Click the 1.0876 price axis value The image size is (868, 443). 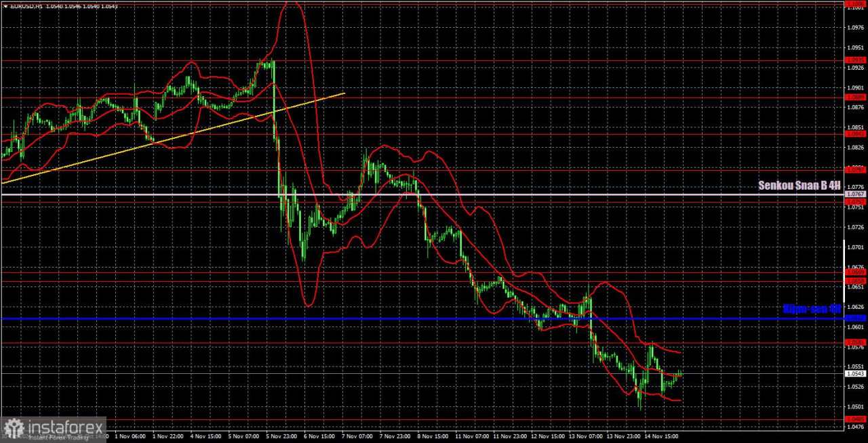854,107
